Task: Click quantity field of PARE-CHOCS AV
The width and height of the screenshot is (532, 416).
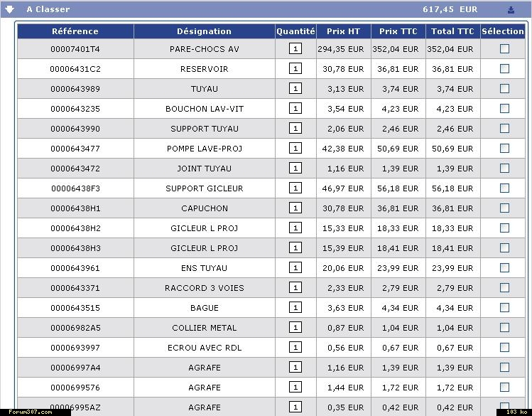Action: [295, 48]
